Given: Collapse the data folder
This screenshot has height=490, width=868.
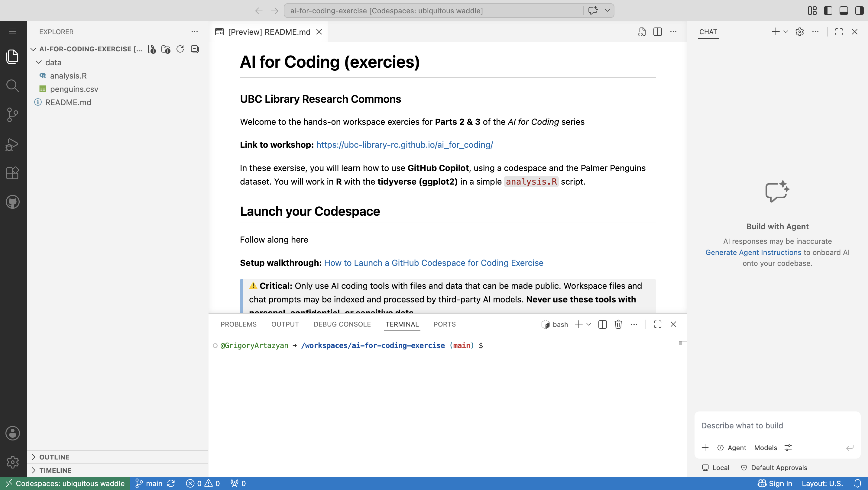Looking at the screenshot, I should [39, 62].
